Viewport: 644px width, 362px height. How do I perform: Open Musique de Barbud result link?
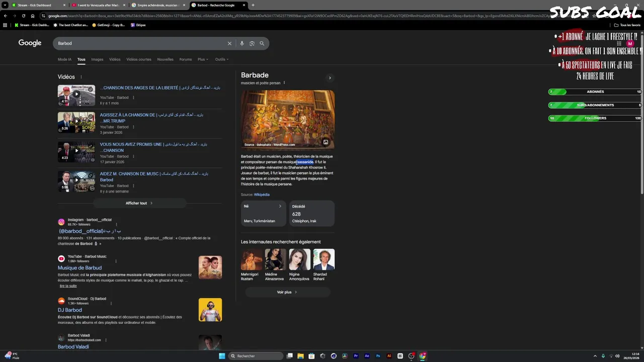(79, 268)
